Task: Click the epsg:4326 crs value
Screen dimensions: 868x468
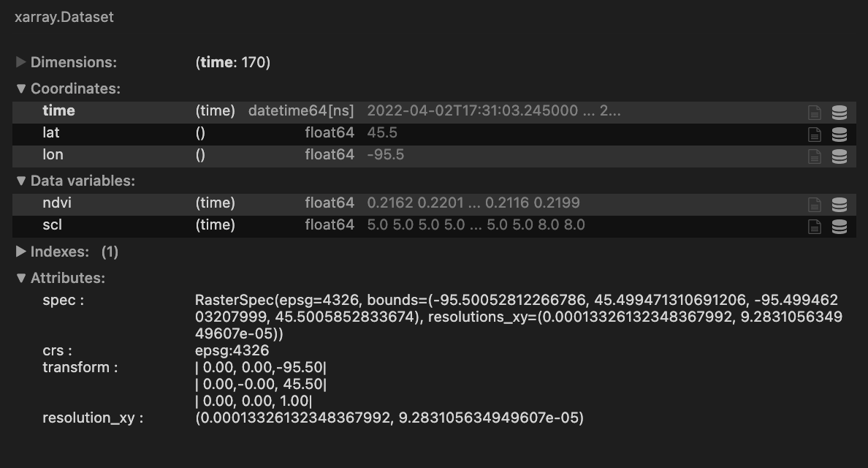Action: point(232,350)
